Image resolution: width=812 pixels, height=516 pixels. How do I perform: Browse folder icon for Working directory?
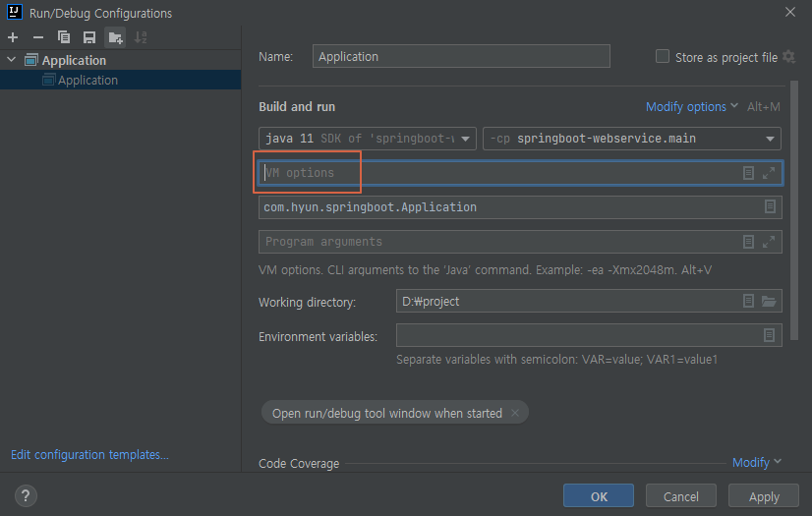pos(769,301)
